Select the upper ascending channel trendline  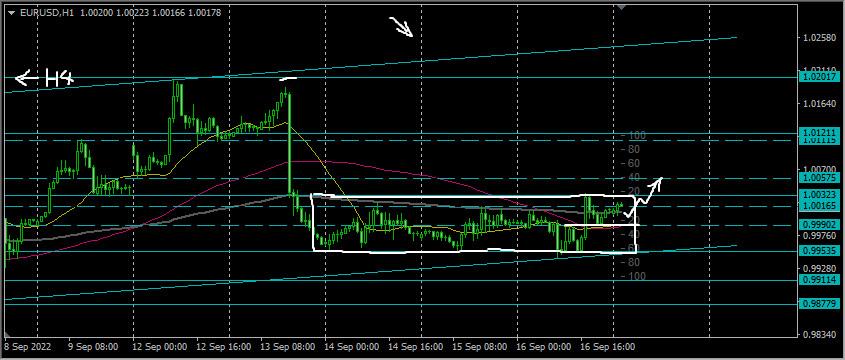point(372,65)
